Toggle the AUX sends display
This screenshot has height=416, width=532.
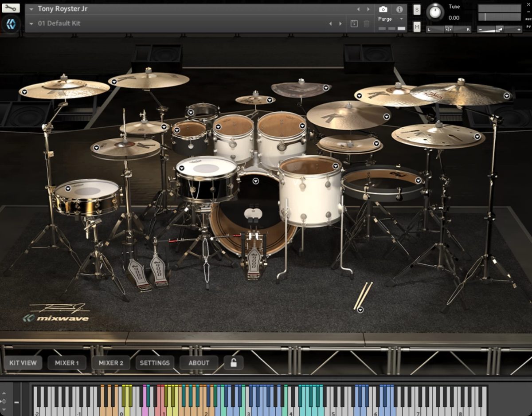click(528, 19)
